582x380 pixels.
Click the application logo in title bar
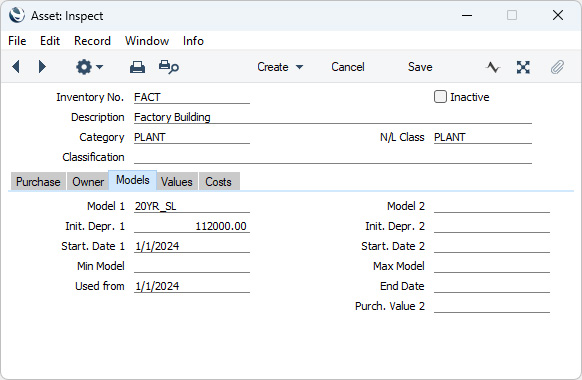[17, 16]
